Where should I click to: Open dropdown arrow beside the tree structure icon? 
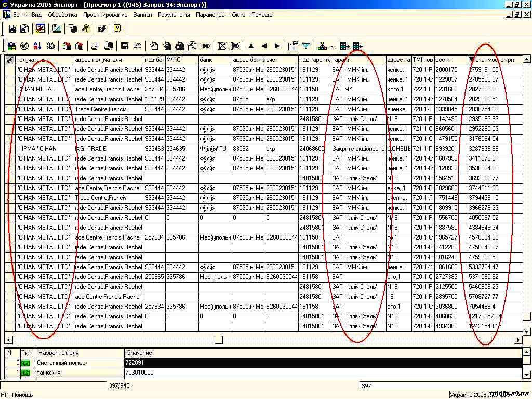coord(332,46)
